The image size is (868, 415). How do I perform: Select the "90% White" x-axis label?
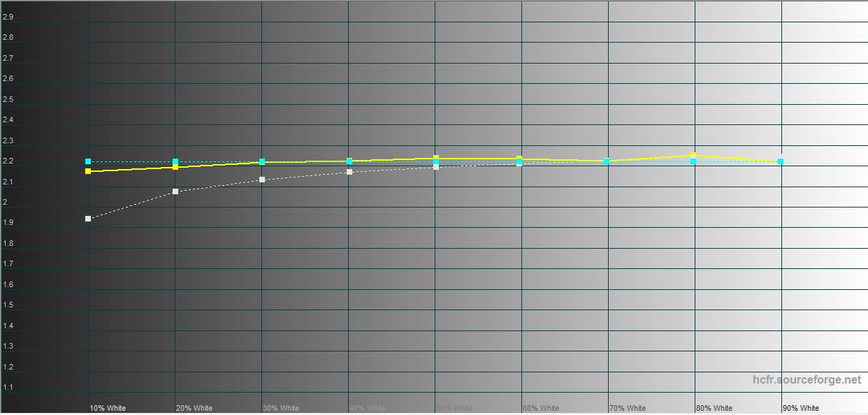click(801, 408)
